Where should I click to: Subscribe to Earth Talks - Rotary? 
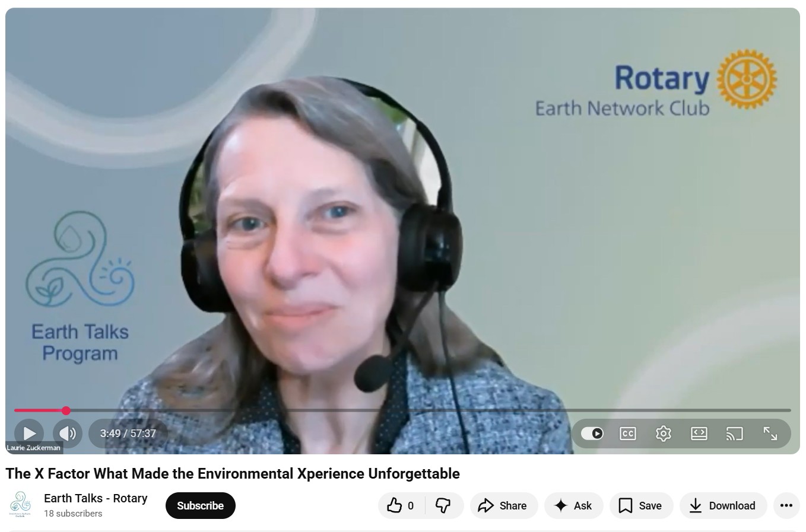click(201, 506)
